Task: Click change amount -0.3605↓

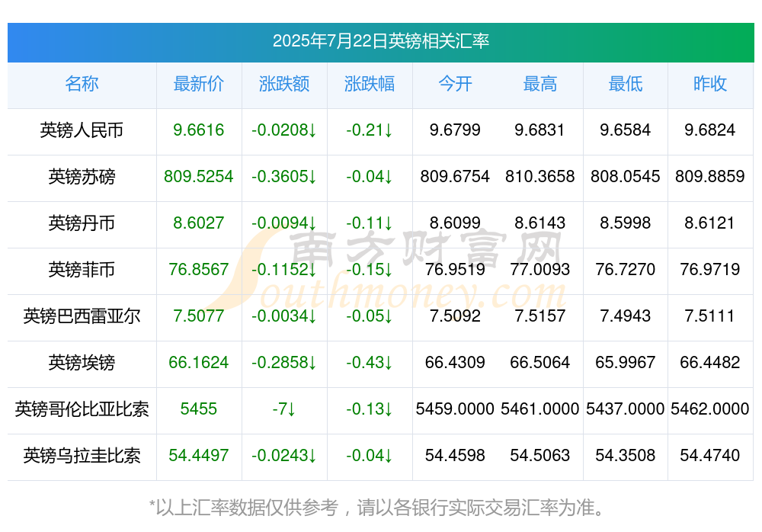Action: 284,176
